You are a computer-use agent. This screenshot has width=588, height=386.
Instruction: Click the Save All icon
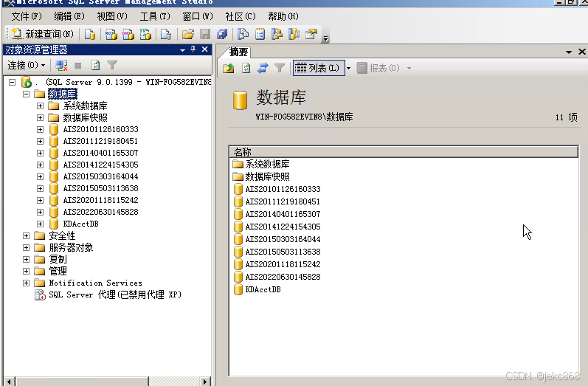(x=222, y=34)
